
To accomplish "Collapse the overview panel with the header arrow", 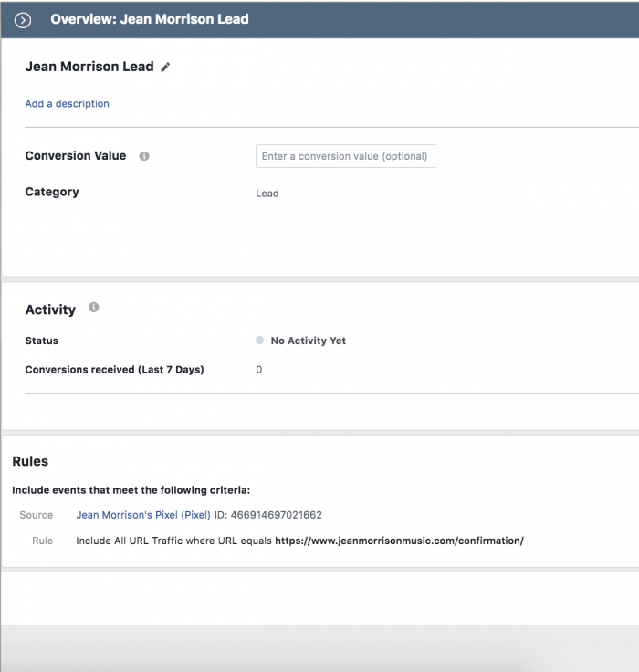I will click(x=23, y=20).
